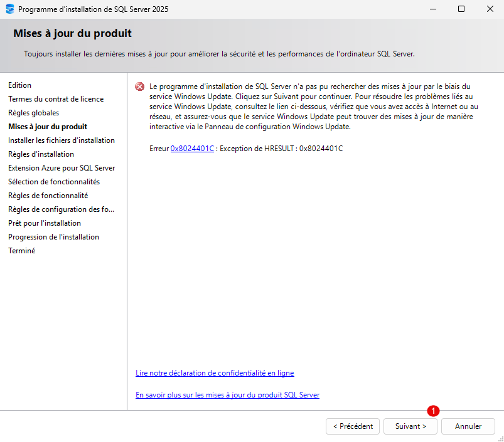
Task: Click the red error icon beside the message
Action: (140, 87)
